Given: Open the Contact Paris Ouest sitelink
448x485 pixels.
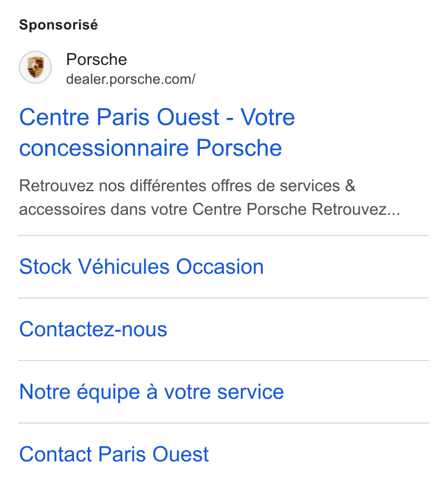Looking at the screenshot, I should pos(114,454).
